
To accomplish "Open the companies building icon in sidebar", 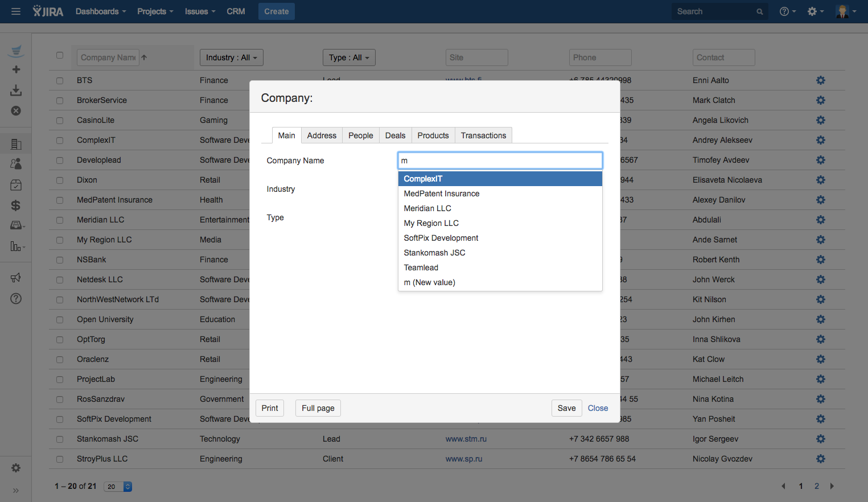I will coord(16,144).
